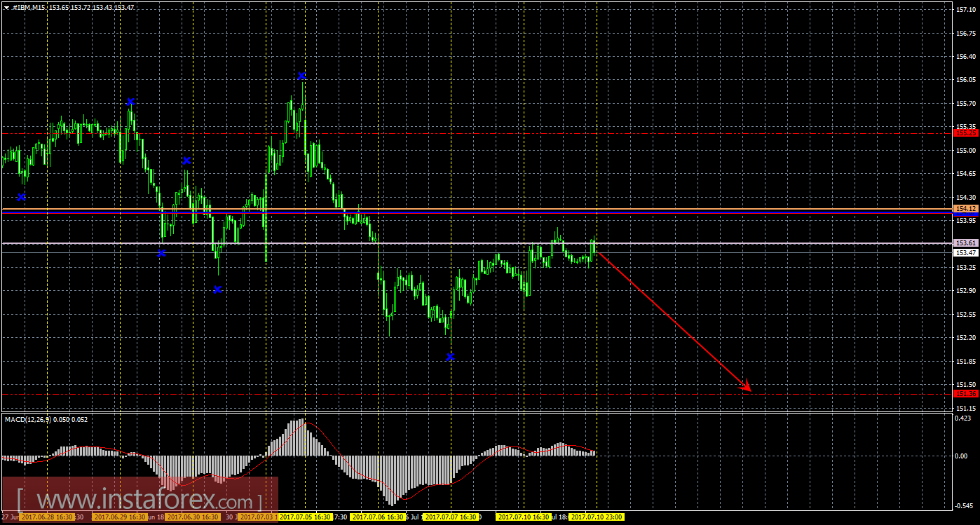Select the orange 154.12 price label

coord(966,209)
